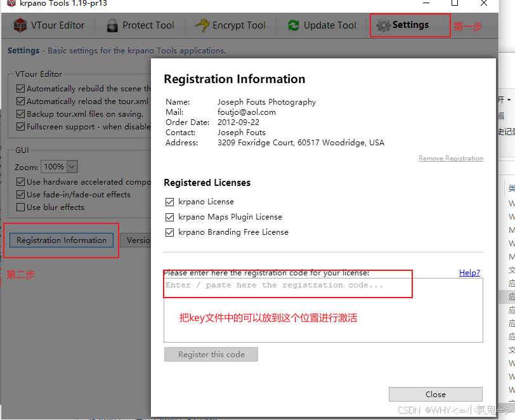Toggle Use hardware accelerated compositing checkbox
515x420 pixels.
click(20, 181)
